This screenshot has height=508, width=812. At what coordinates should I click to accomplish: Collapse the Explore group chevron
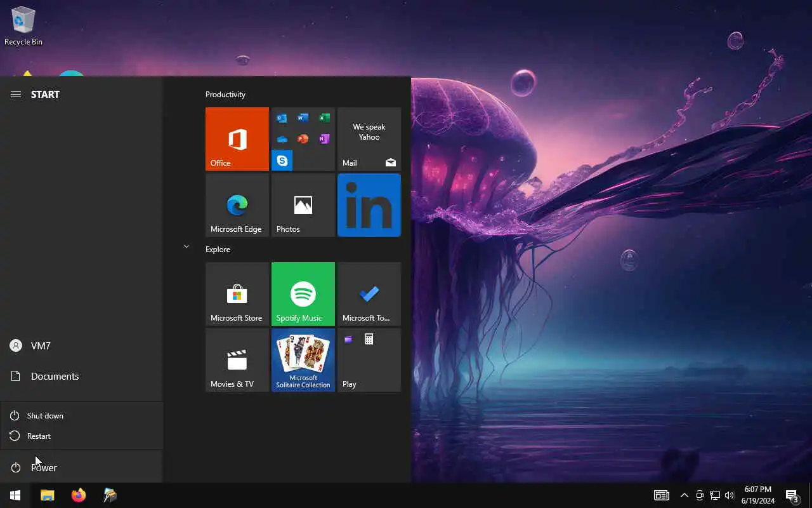point(186,246)
